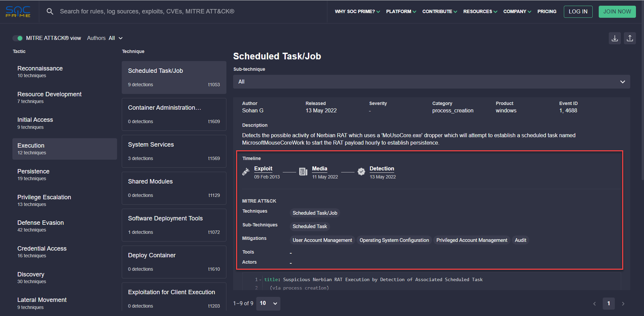Expand the CONTRIBUTE menu
Viewport: 644px width, 316px height.
[x=439, y=11]
